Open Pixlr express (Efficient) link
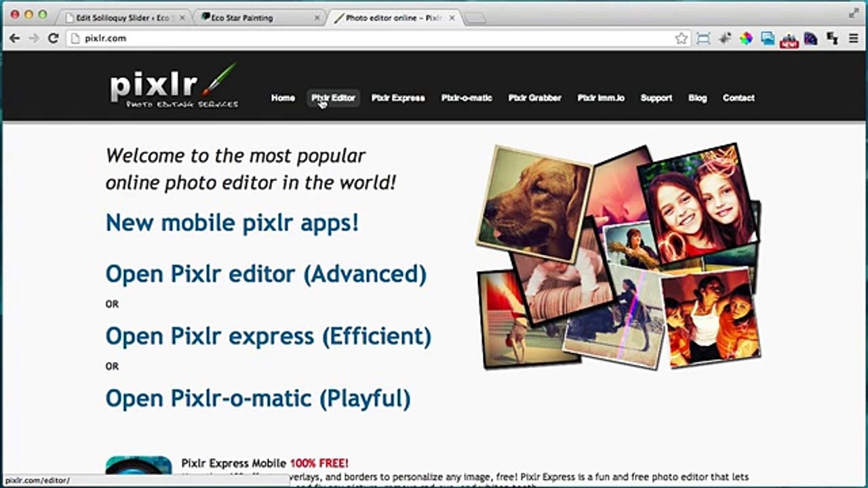 269,336
